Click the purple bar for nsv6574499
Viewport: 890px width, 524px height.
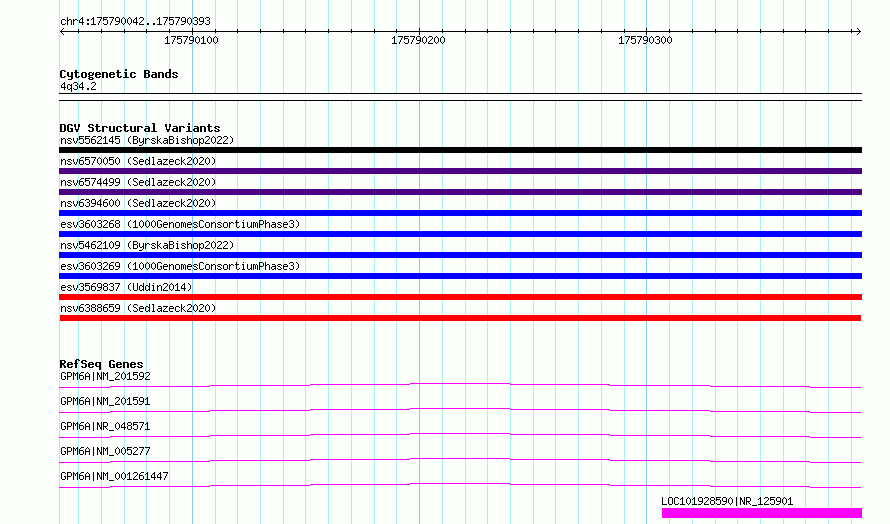pyautogui.click(x=460, y=192)
